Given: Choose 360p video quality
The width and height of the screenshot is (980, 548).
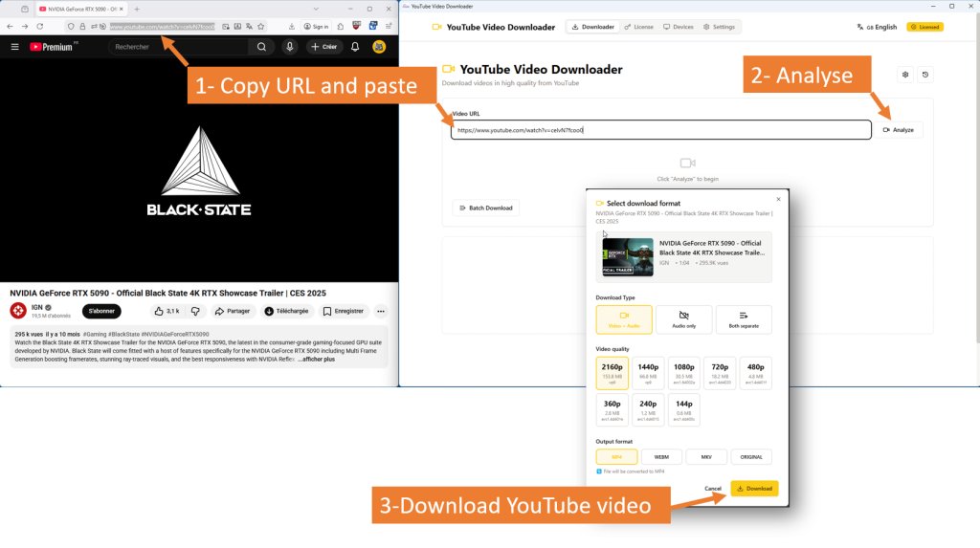Looking at the screenshot, I should coord(612,410).
